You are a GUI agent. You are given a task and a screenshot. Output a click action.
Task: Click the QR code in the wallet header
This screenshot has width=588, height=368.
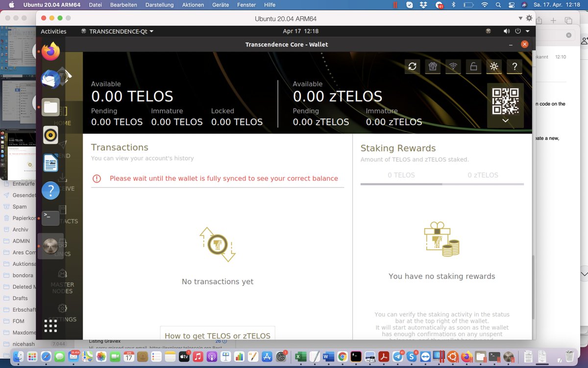505,101
